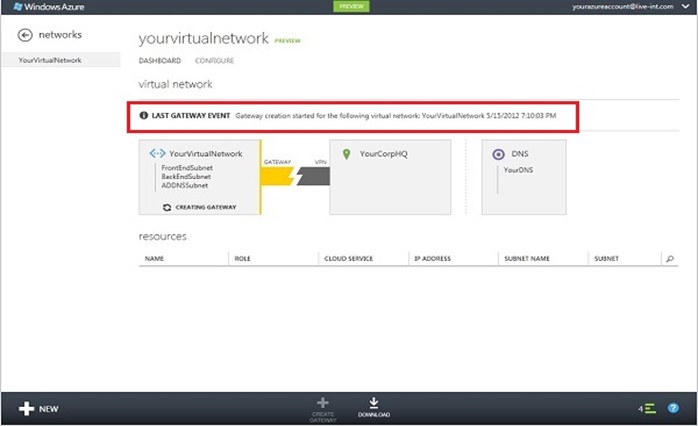Click BackEndSubnet in the network tile

pyautogui.click(x=186, y=177)
